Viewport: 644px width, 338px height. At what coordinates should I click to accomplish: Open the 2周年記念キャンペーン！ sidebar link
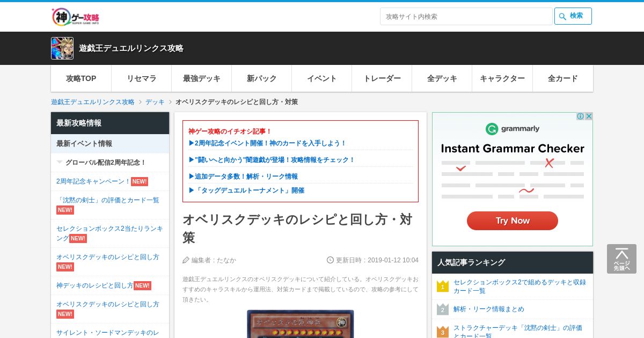[x=93, y=181]
